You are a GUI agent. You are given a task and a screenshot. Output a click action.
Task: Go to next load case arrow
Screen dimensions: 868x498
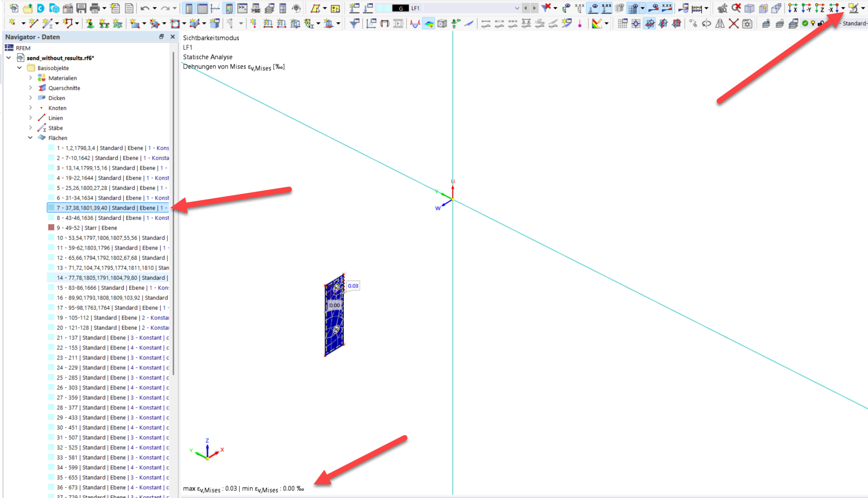pos(534,8)
